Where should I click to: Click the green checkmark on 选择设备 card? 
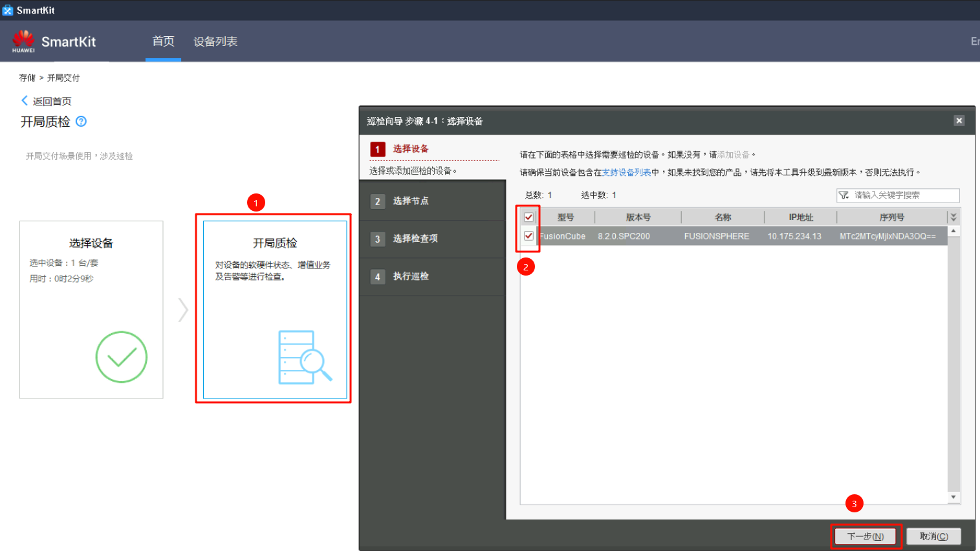point(121,357)
